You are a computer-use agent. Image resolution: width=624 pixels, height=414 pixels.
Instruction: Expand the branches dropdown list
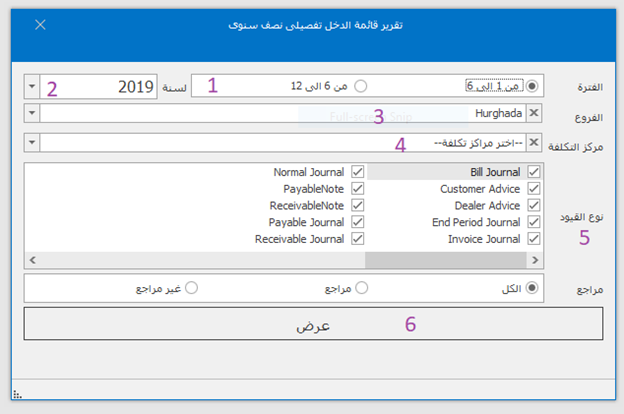pyautogui.click(x=29, y=114)
